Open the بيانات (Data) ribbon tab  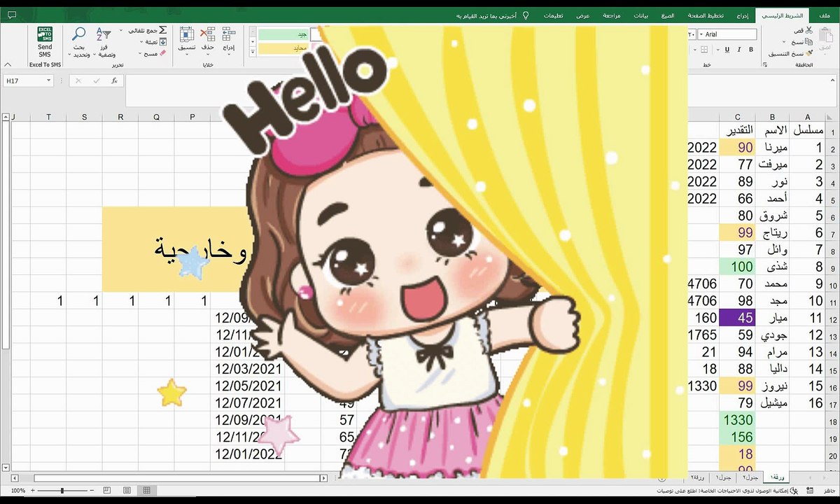coord(640,15)
